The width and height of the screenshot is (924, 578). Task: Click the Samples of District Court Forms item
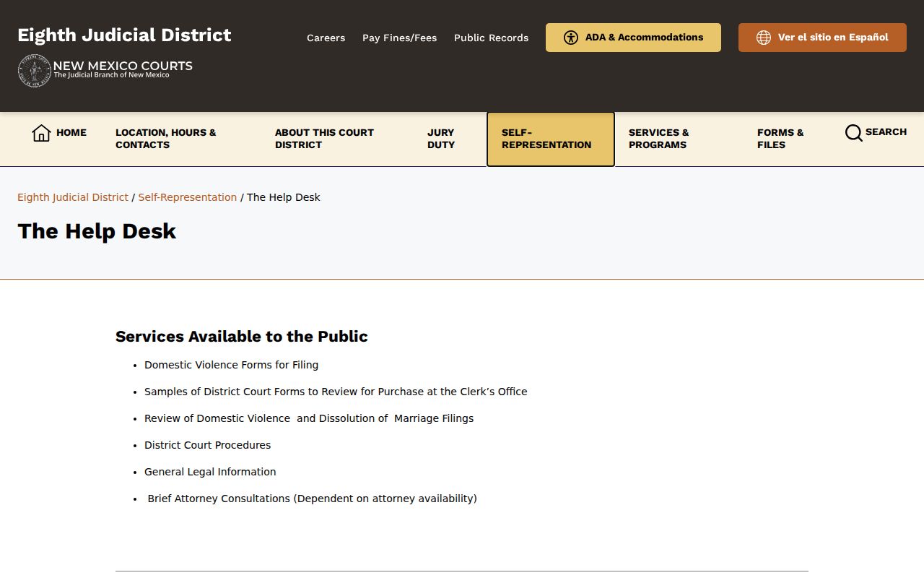pyautogui.click(x=336, y=392)
